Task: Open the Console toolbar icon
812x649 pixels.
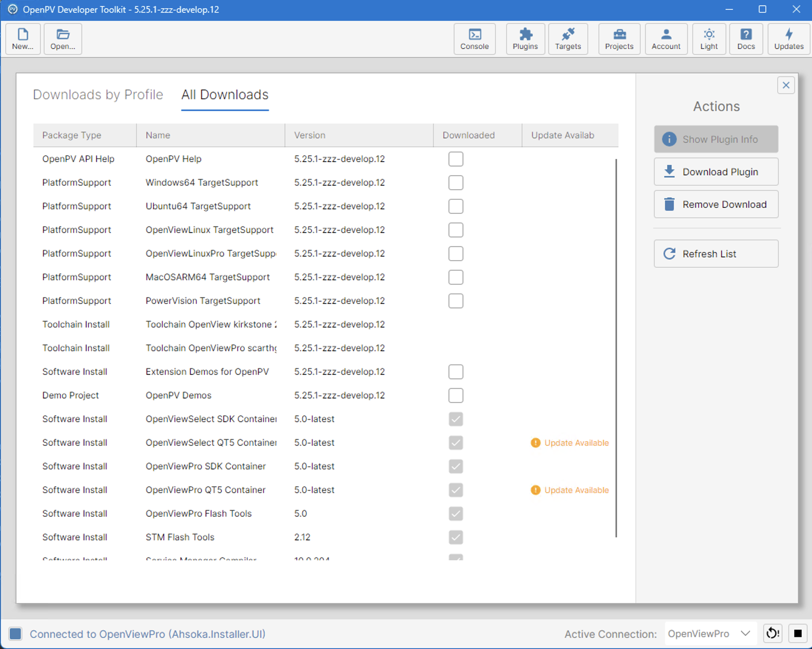Action: tap(474, 39)
